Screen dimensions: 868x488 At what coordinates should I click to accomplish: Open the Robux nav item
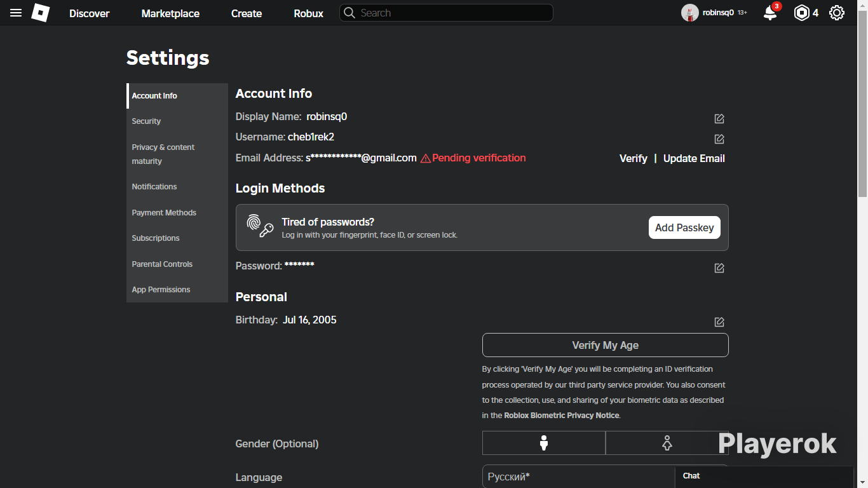(x=309, y=13)
